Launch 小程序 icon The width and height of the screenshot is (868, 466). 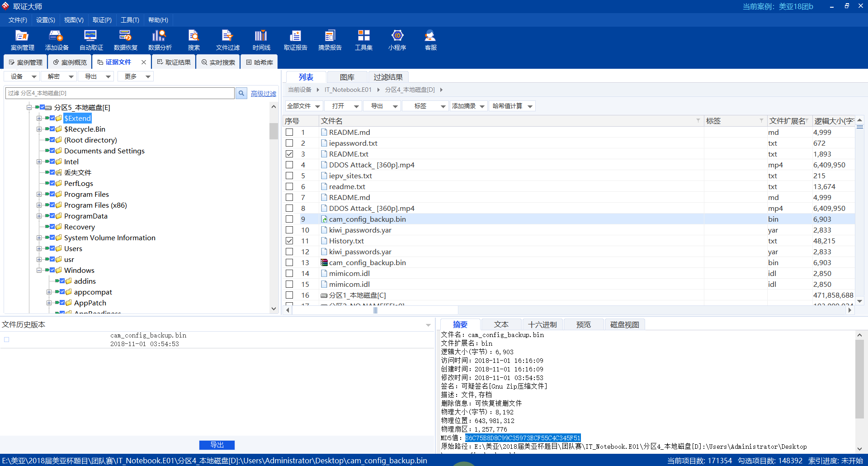pos(397,40)
